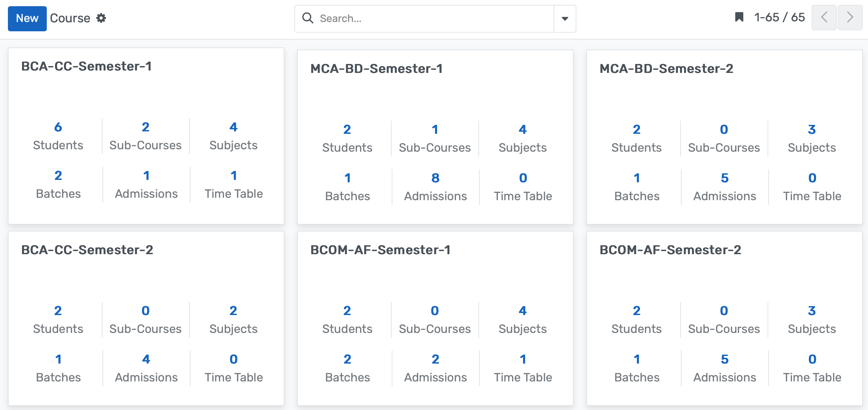
Task: Click the previous page chevron
Action: tap(824, 17)
